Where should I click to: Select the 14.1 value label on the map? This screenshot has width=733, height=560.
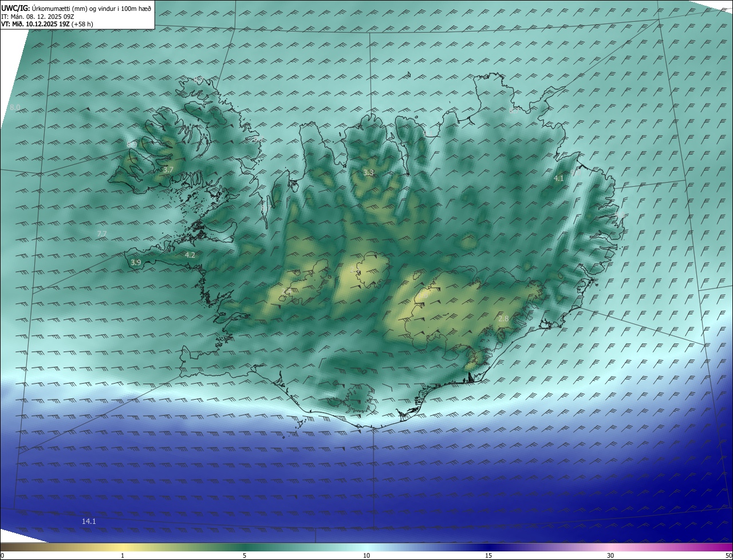pyautogui.click(x=89, y=521)
